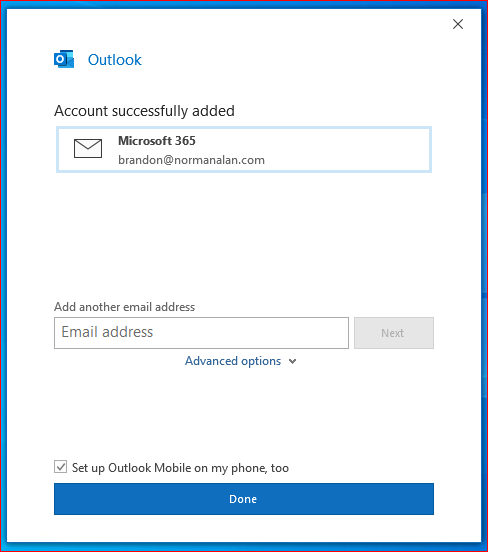Click the checkmark box for Outlook Mobile
Screen dimensions: 488x552
click(x=61, y=467)
